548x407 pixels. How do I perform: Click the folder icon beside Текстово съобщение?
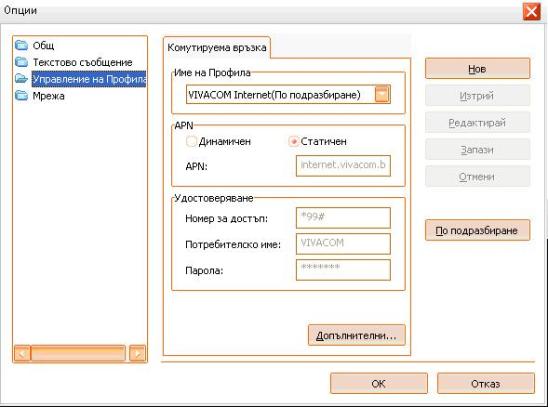click(x=21, y=62)
